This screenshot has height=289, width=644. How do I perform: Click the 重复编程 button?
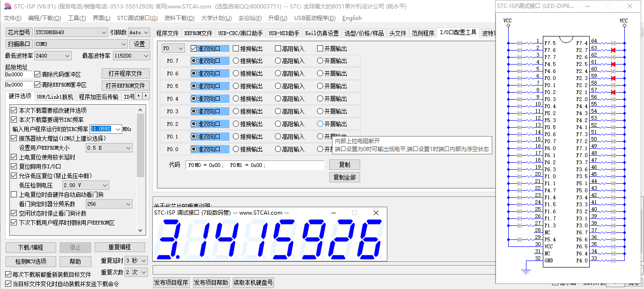tap(119, 247)
